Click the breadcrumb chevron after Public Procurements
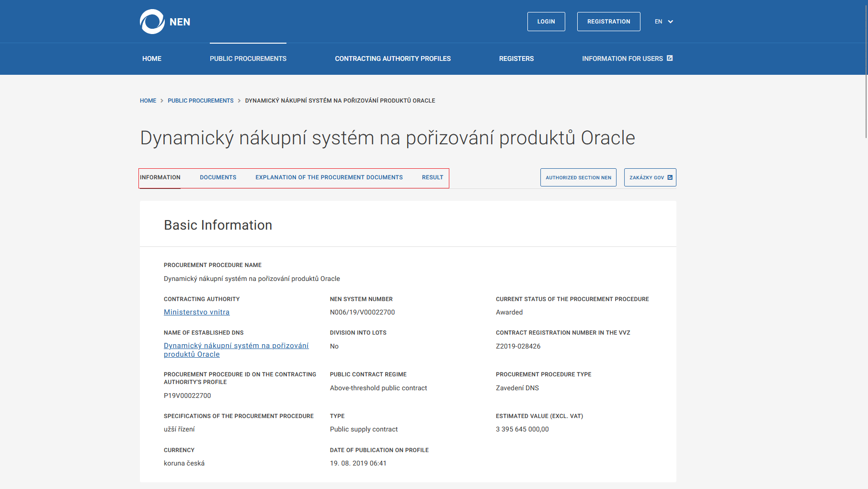The width and height of the screenshot is (868, 489). coord(240,101)
